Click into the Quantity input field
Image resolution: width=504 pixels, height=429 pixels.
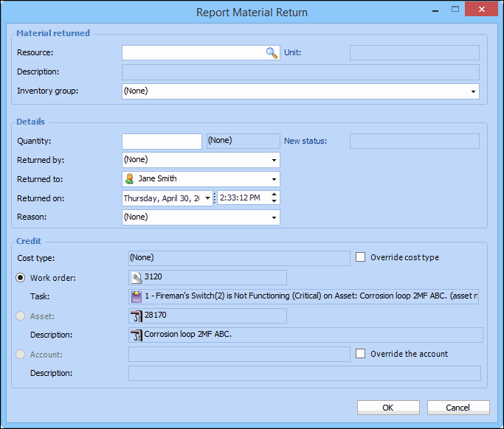tap(162, 141)
